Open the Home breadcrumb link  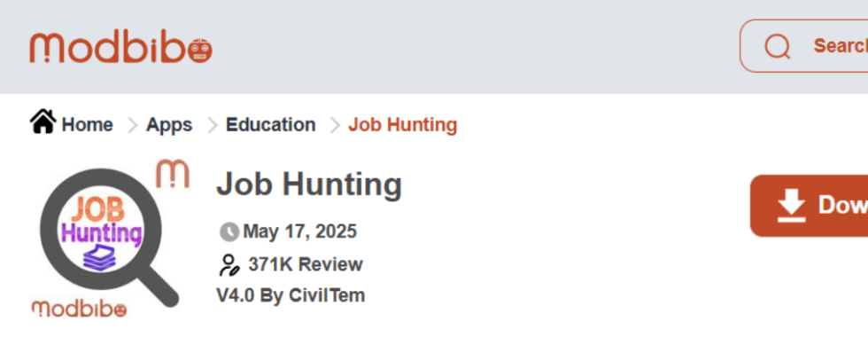[x=87, y=125]
